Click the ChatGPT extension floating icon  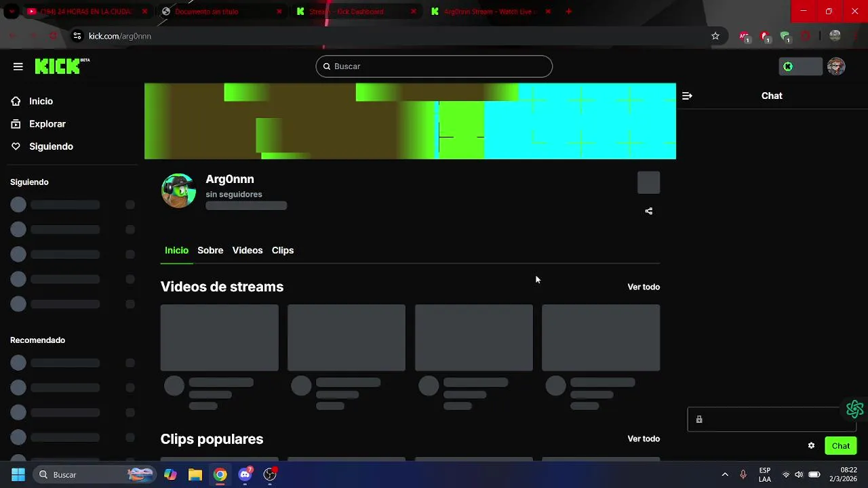tap(854, 409)
